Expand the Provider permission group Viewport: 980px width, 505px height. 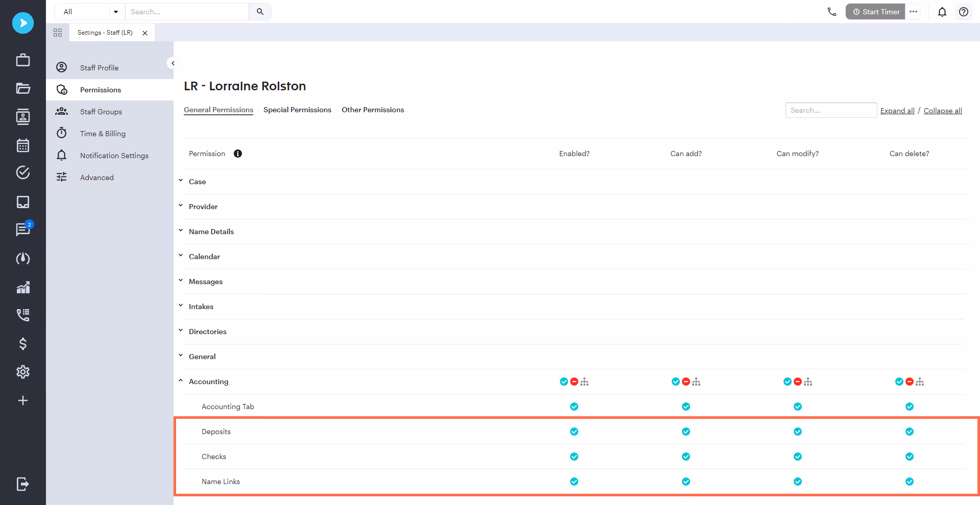181,206
